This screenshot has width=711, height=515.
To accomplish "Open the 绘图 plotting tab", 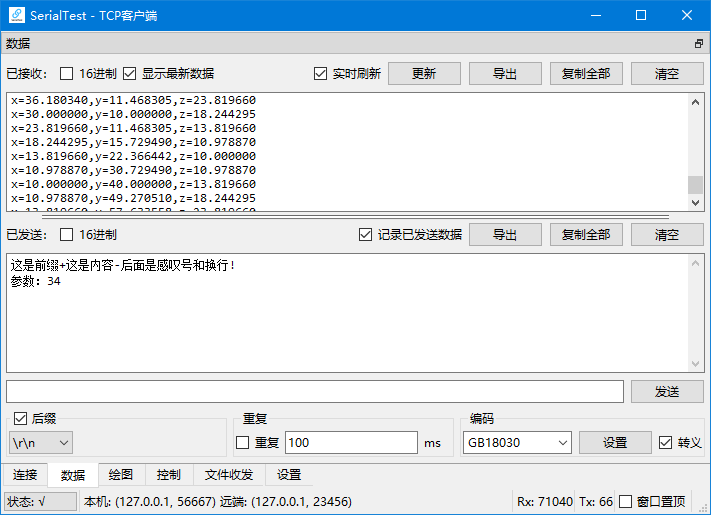I will (121, 475).
